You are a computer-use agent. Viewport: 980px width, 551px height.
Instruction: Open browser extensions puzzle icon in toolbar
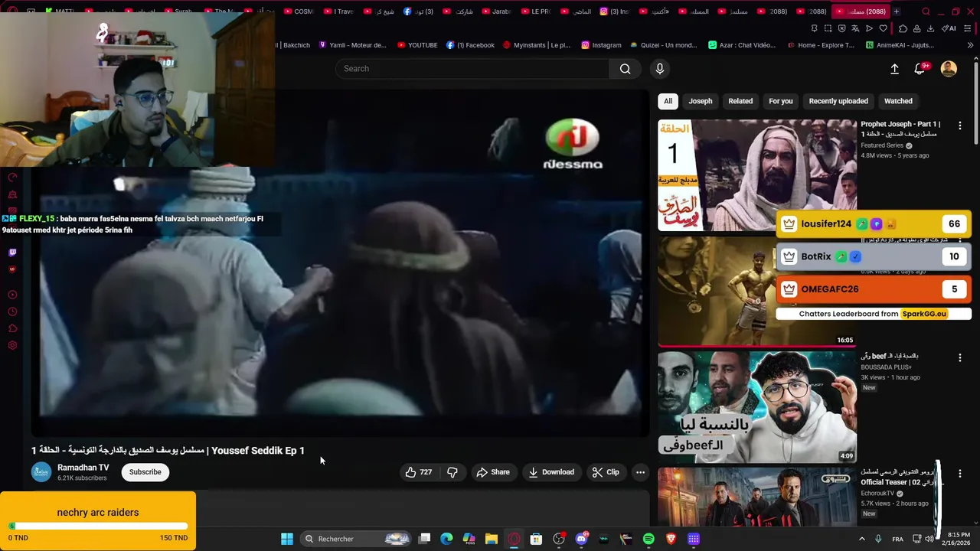(x=903, y=28)
